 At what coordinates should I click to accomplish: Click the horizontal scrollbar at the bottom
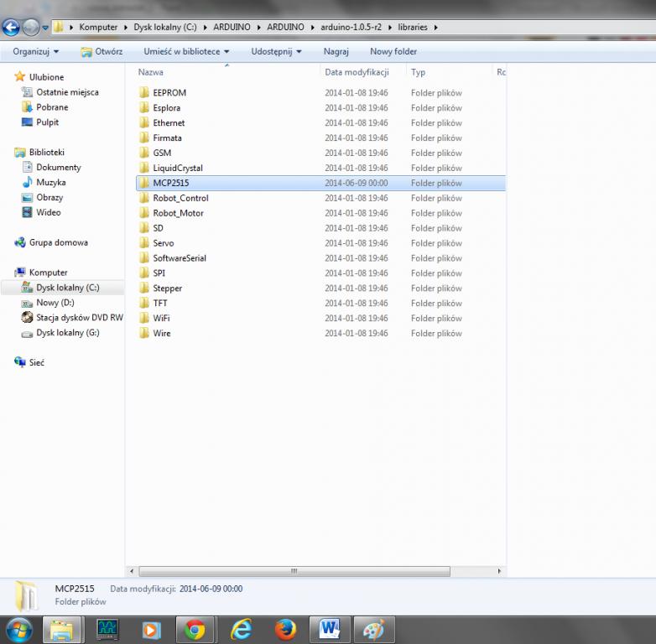tap(294, 571)
